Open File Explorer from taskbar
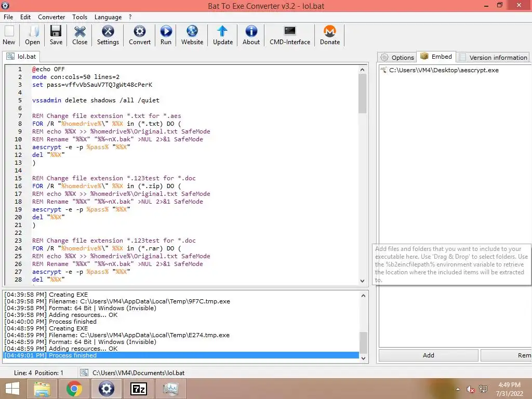This screenshot has width=532, height=399. [42, 389]
